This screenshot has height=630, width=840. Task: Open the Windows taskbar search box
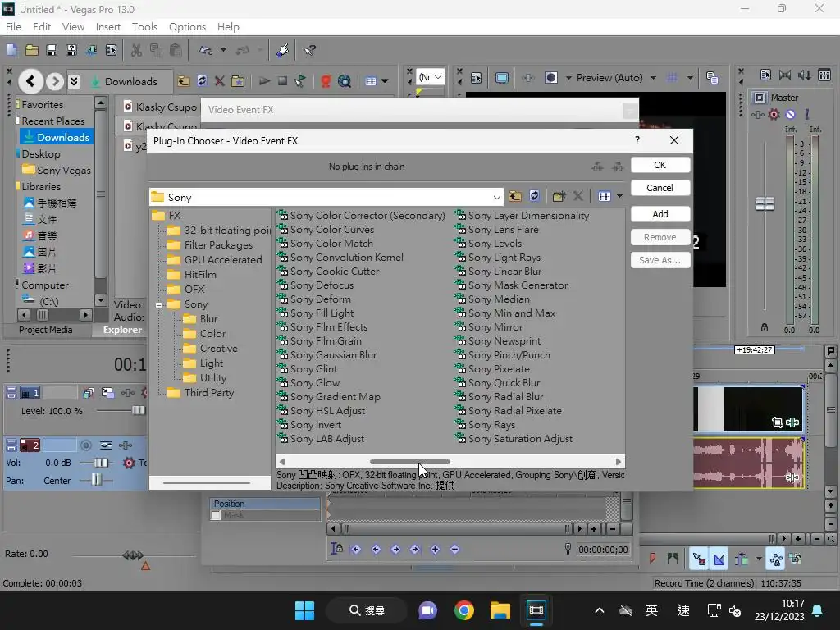pos(367,610)
